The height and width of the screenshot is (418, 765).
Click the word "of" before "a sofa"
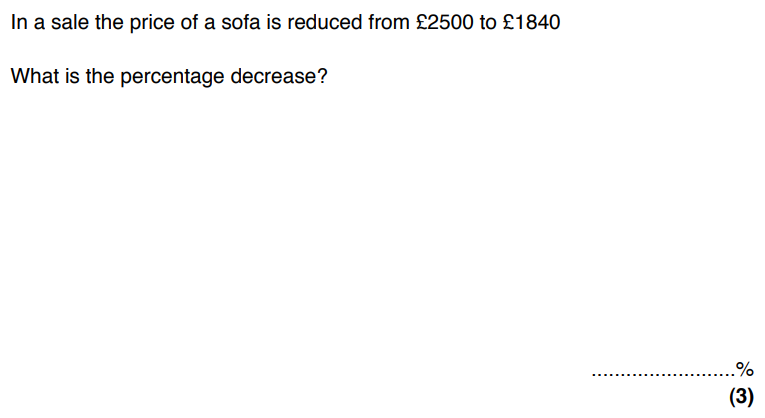(x=188, y=22)
